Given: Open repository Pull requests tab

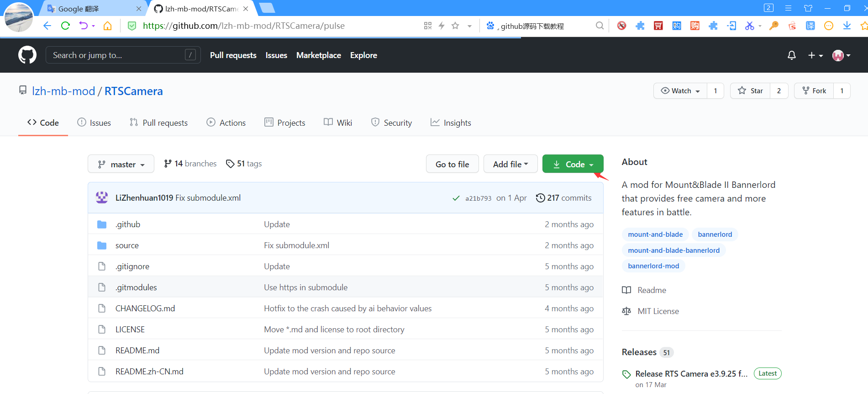Looking at the screenshot, I should pyautogui.click(x=158, y=122).
